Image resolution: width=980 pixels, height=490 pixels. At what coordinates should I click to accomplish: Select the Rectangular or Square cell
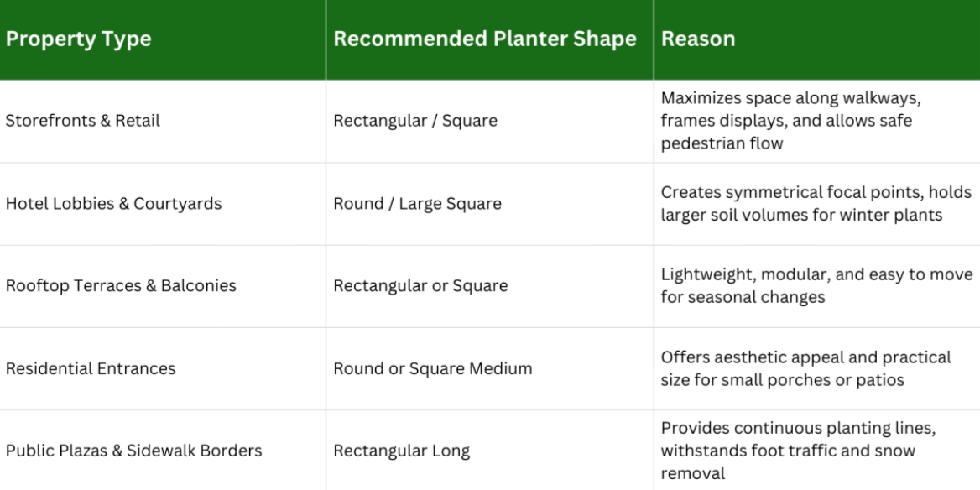(x=420, y=286)
